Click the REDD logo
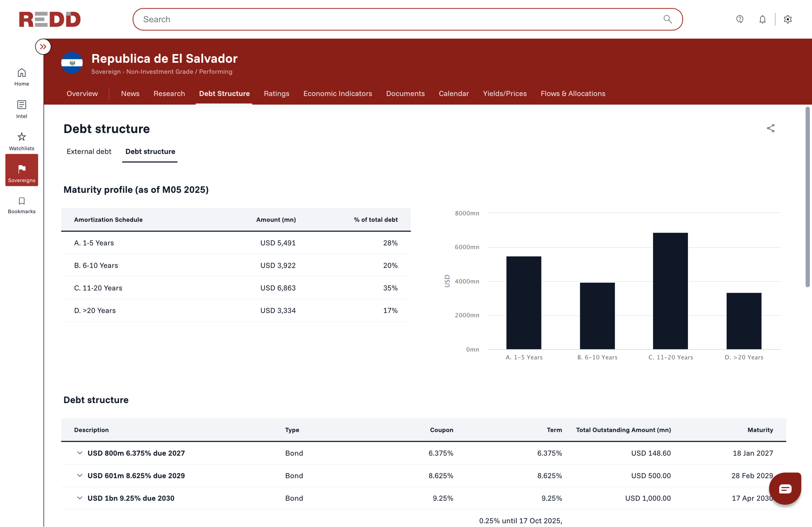Image resolution: width=812 pixels, height=527 pixels. click(x=50, y=19)
